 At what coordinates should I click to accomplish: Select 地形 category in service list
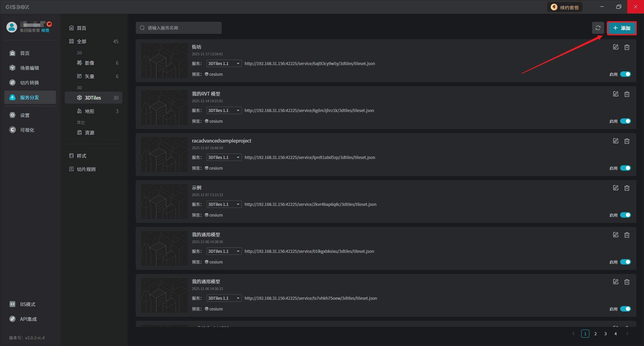(90, 111)
